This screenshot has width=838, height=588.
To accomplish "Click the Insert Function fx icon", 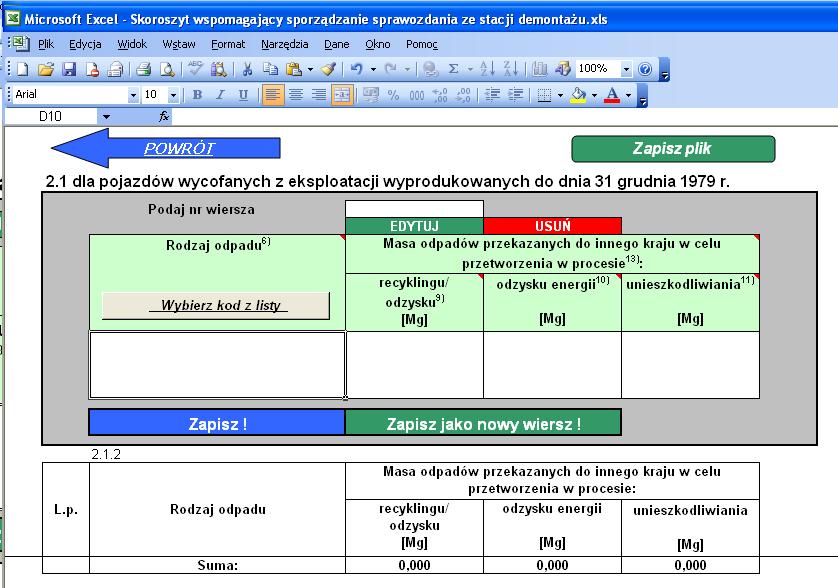I will click(164, 116).
